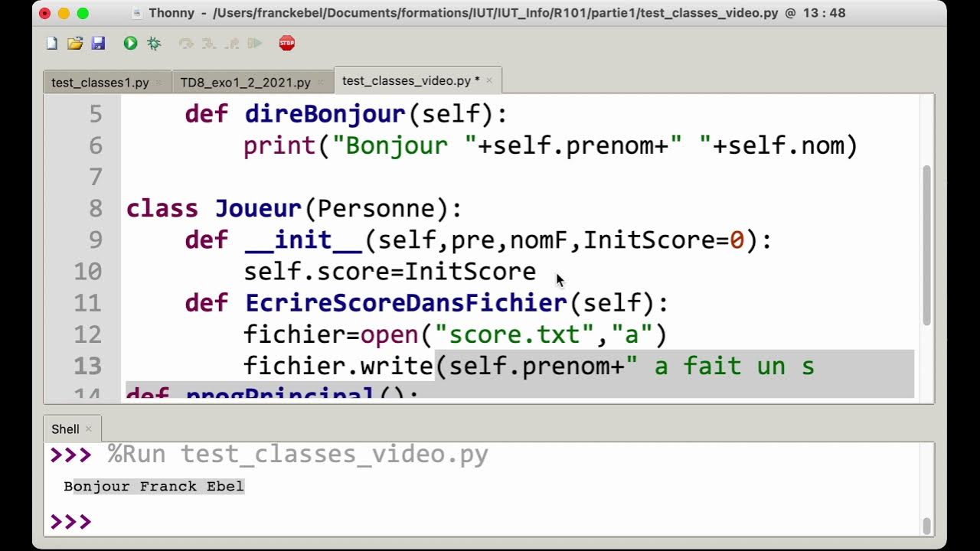
Task: Click line number 7 in the gutter
Action: point(95,178)
